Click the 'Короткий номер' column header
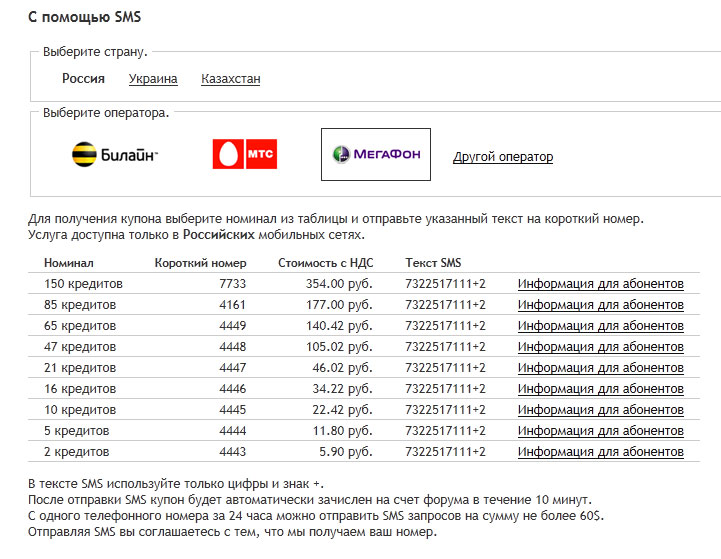The height and width of the screenshot is (559, 721). point(200,263)
